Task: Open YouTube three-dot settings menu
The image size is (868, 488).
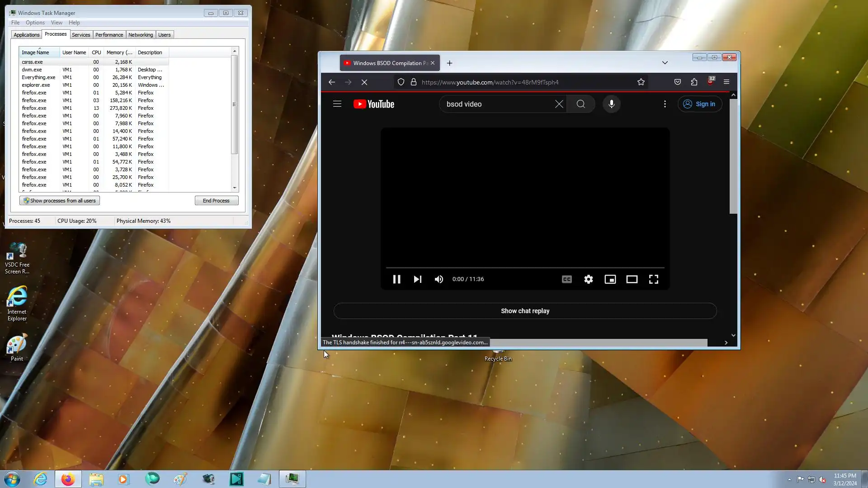Action: click(665, 104)
